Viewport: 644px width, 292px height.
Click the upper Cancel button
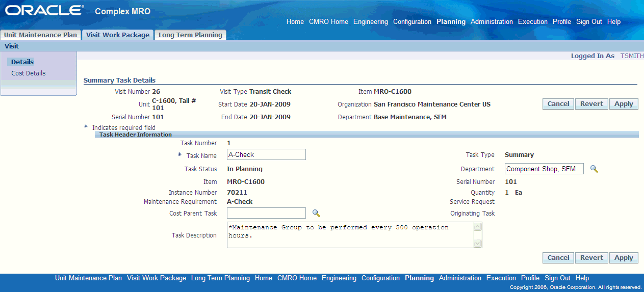[558, 104]
